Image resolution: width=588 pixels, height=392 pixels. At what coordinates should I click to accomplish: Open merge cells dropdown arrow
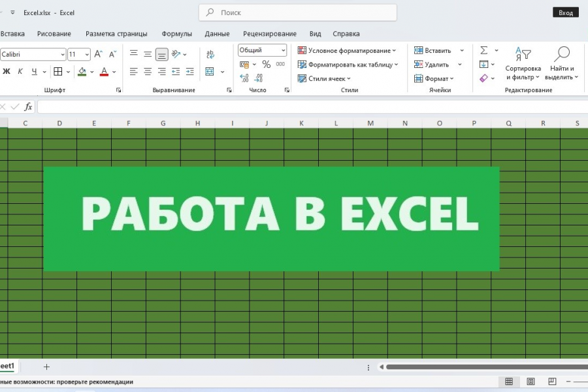222,72
